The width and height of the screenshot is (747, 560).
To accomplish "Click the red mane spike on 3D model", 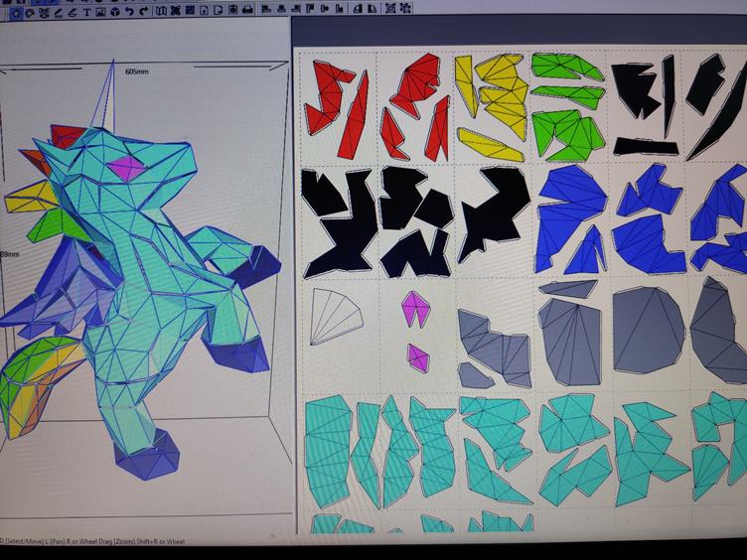I will click(67, 136).
